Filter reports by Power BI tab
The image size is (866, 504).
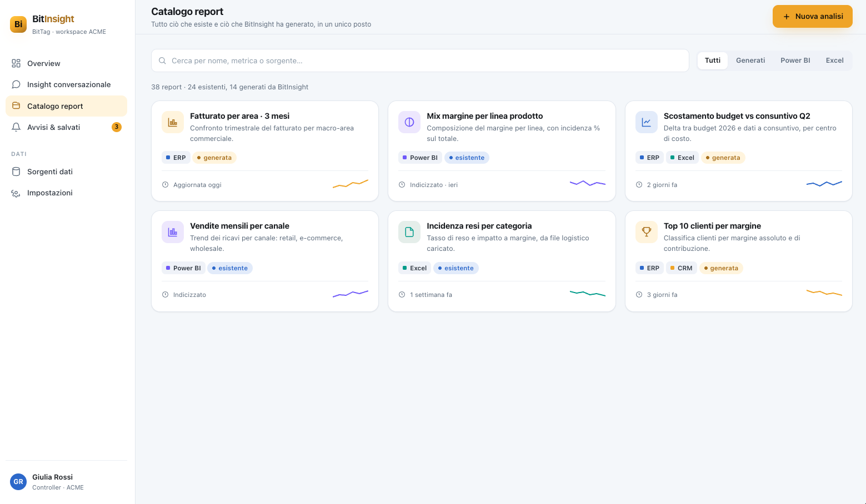point(795,61)
